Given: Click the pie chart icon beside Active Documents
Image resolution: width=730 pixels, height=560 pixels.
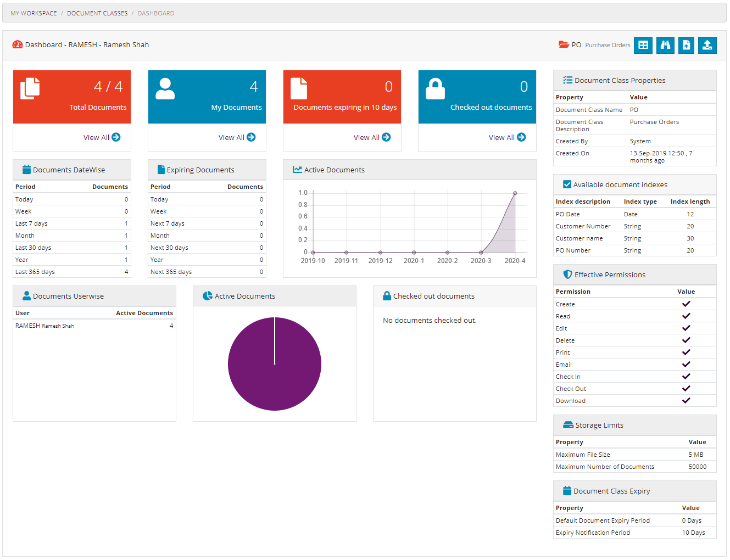Looking at the screenshot, I should (x=208, y=295).
